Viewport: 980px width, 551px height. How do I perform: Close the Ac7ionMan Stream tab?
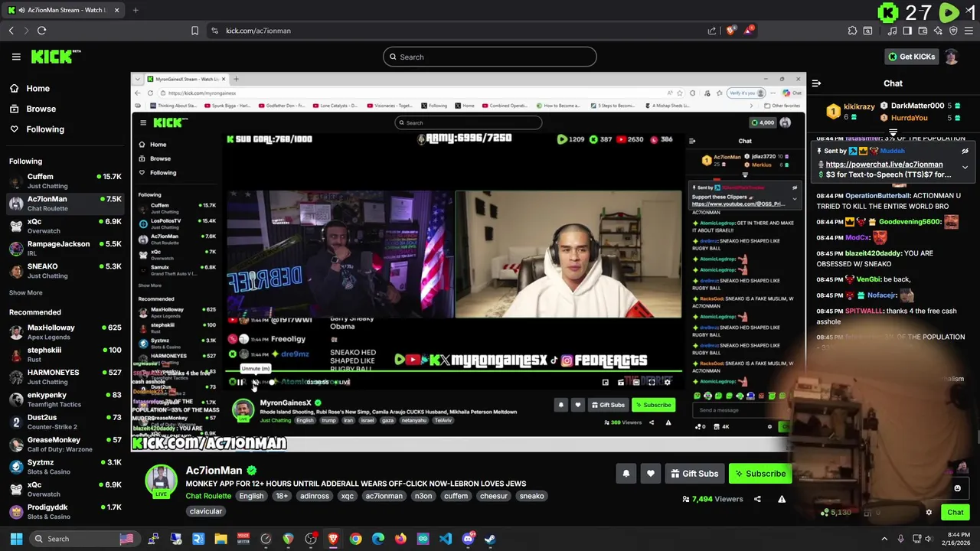116,10
